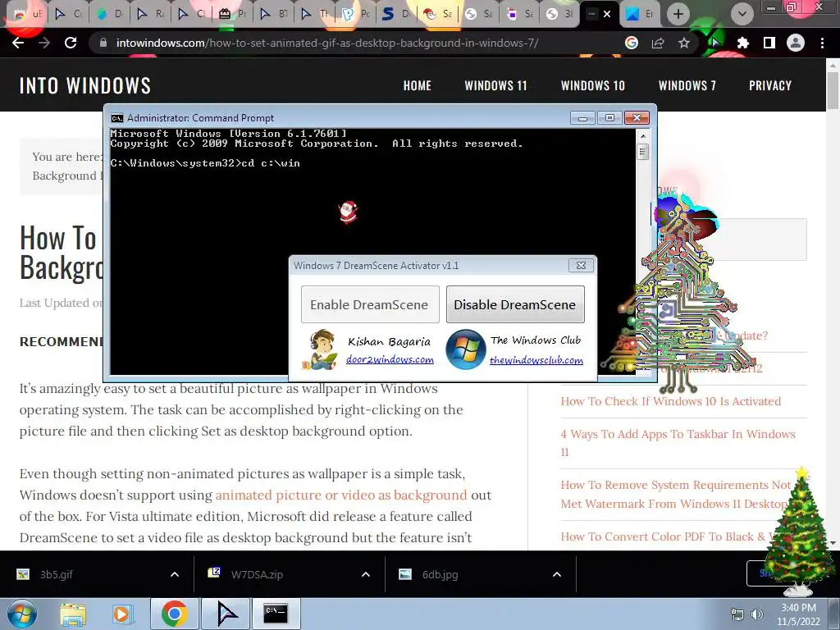Image resolution: width=840 pixels, height=630 pixels.
Task: Close the active tab with its X
Action: click(607, 14)
